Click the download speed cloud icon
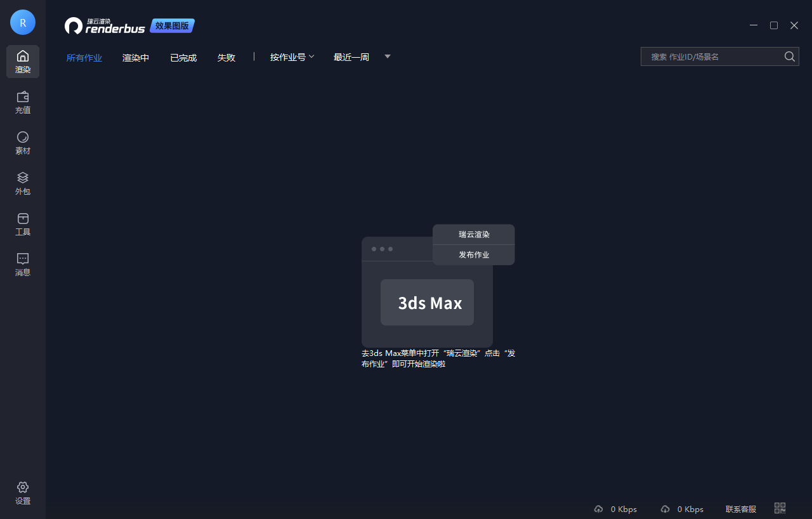This screenshot has height=519, width=812. [665, 509]
